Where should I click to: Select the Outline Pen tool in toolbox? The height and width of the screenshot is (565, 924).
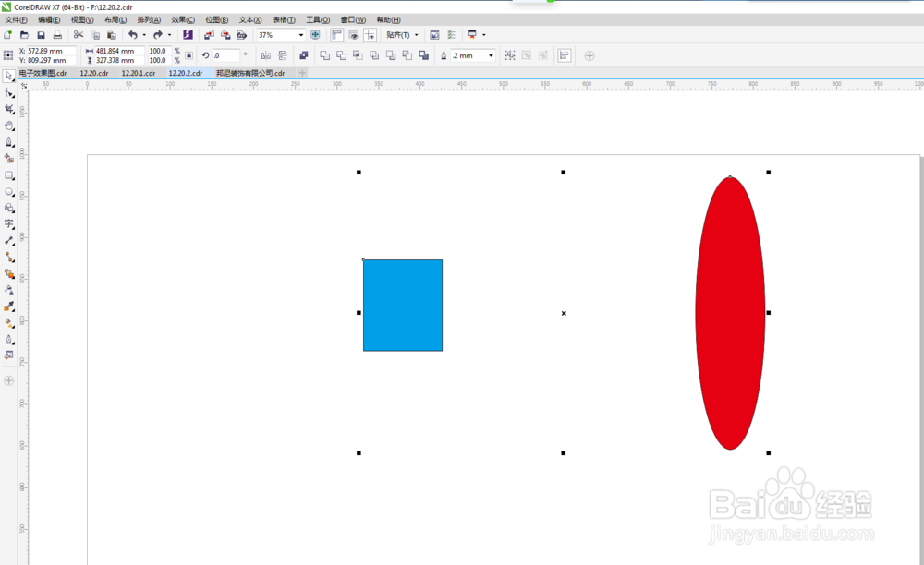point(9,340)
